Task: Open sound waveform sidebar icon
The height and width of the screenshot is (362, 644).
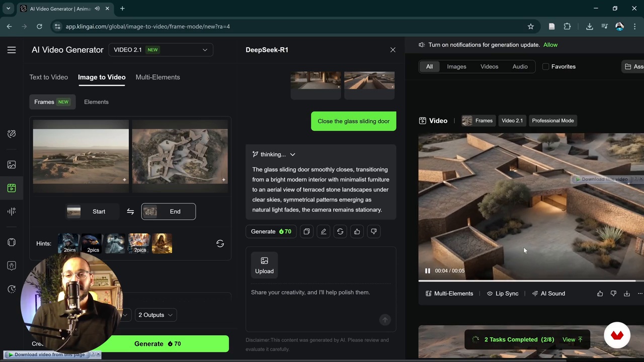Action: pos(12,211)
